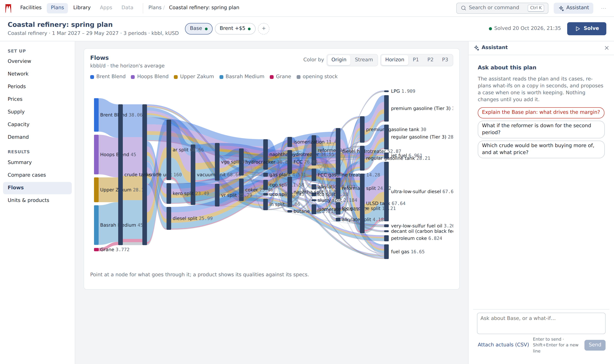Image resolution: width=614 pixels, height=364 pixels.
Task: Click the Grane legend swatch
Action: tap(272, 77)
